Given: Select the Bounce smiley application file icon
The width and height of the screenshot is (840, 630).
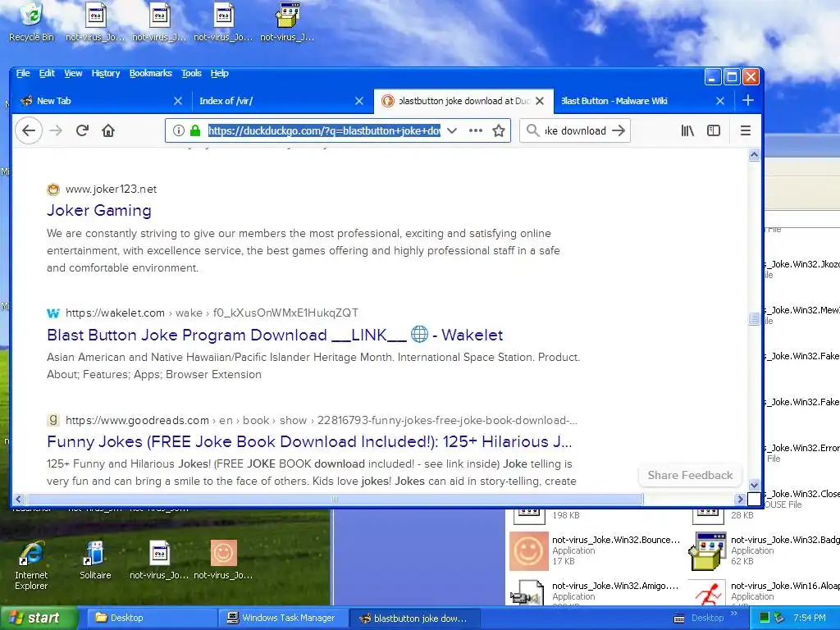Looking at the screenshot, I should point(529,550).
